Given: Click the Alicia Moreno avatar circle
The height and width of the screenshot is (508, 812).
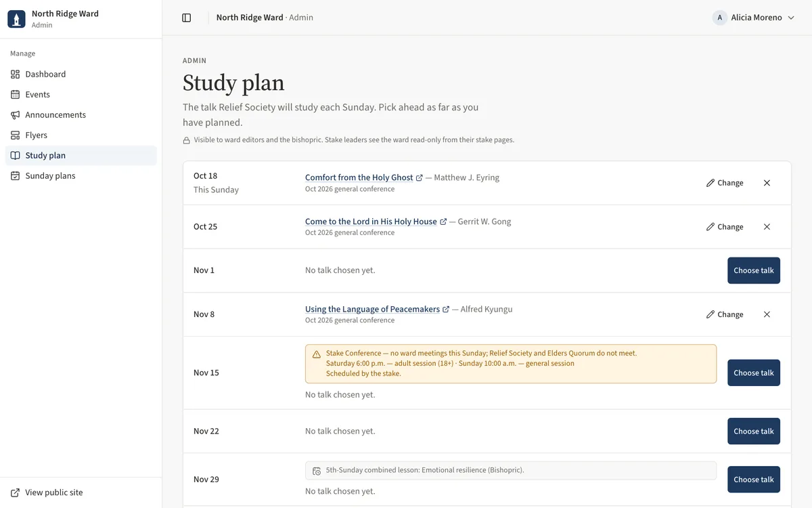Looking at the screenshot, I should (x=720, y=18).
